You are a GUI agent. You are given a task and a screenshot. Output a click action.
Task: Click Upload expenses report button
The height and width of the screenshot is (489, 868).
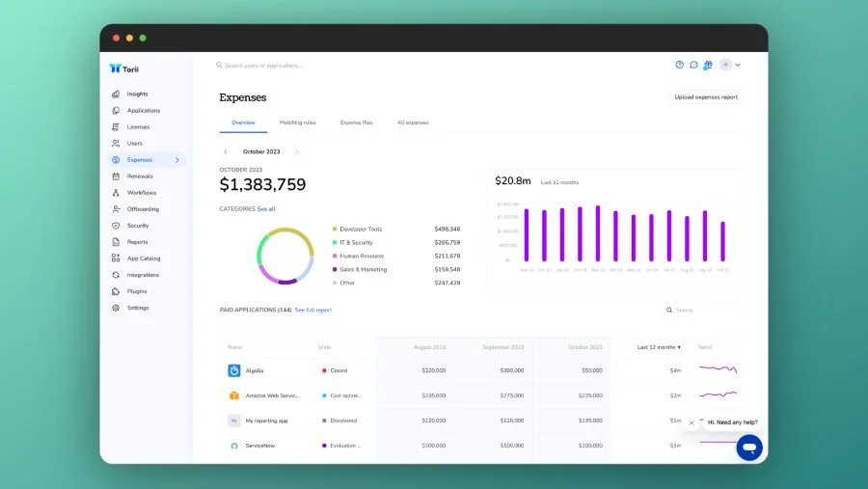tap(706, 96)
